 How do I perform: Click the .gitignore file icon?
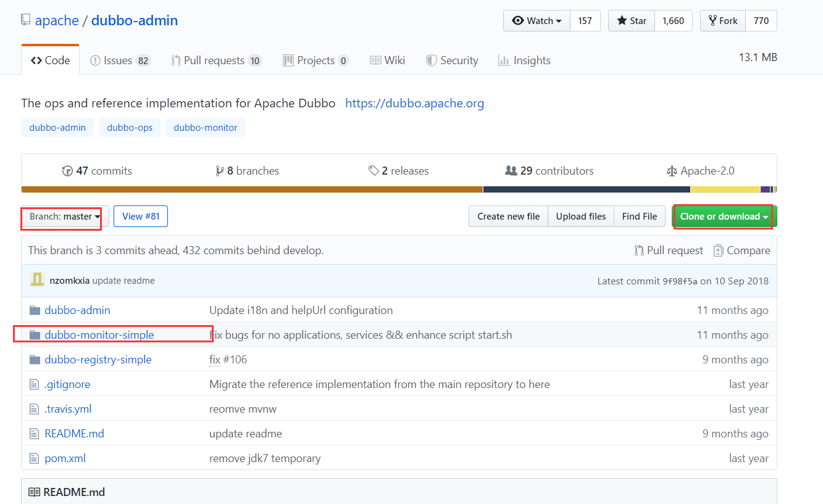click(x=34, y=384)
